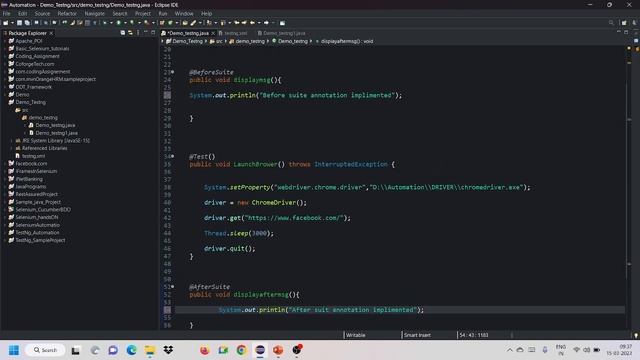The height and width of the screenshot is (360, 640).
Task: Open the New file dropdown arrow
Action: point(12,23)
